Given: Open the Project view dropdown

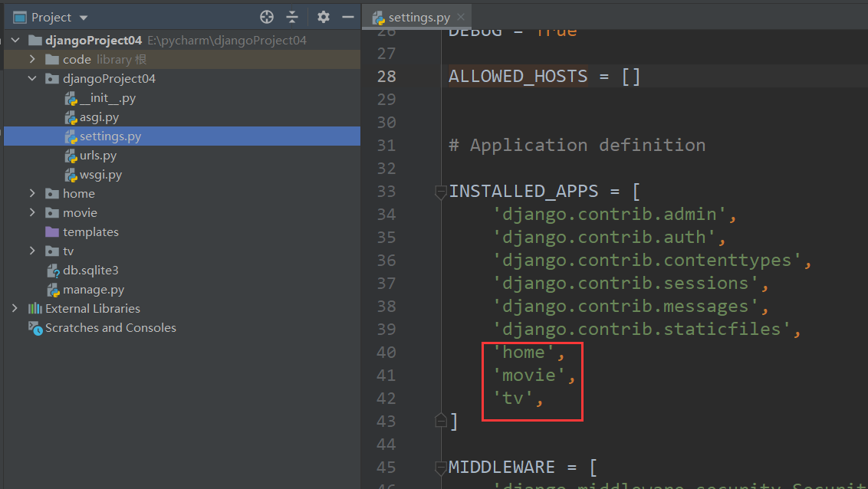Looking at the screenshot, I should coord(84,18).
